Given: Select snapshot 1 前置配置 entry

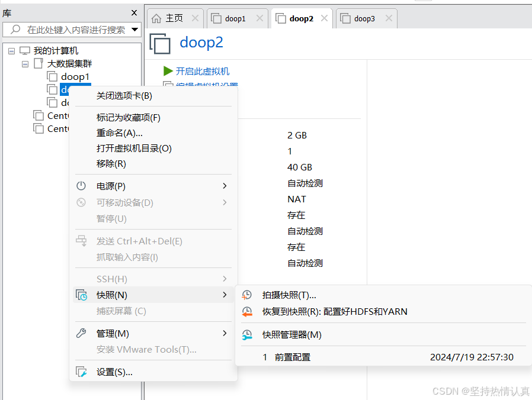Looking at the screenshot, I should 383,357.
